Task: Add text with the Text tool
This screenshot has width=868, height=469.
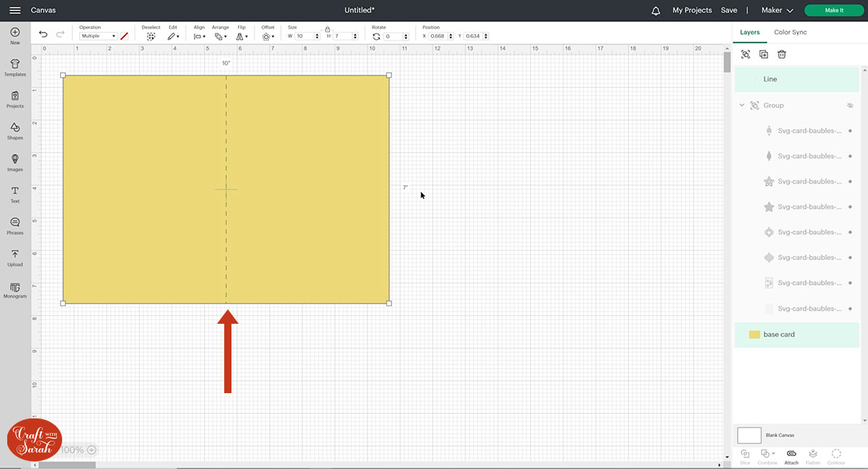Action: coord(14,194)
